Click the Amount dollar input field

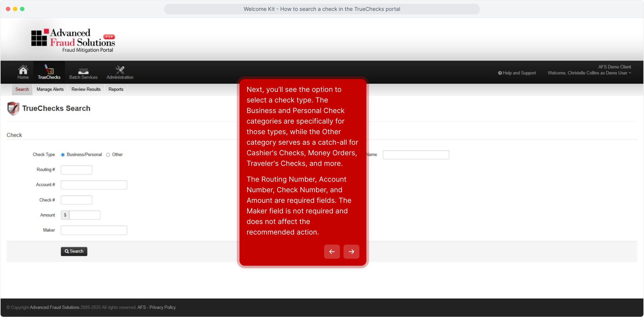85,215
